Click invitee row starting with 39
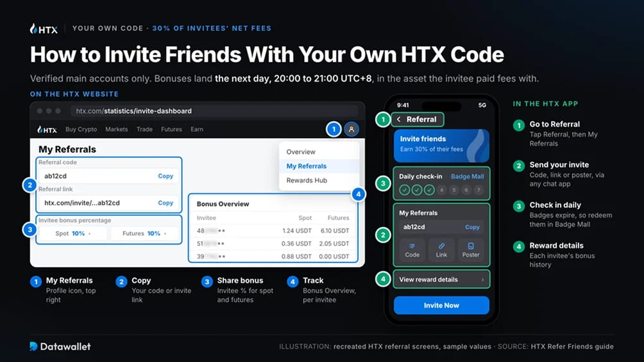This screenshot has width=644, height=362. tap(273, 256)
